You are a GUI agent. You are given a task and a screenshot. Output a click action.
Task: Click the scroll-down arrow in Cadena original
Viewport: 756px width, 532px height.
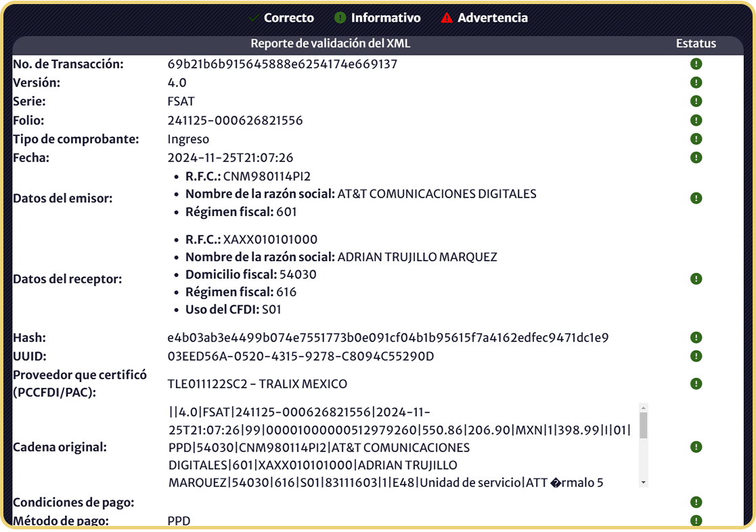643,482
